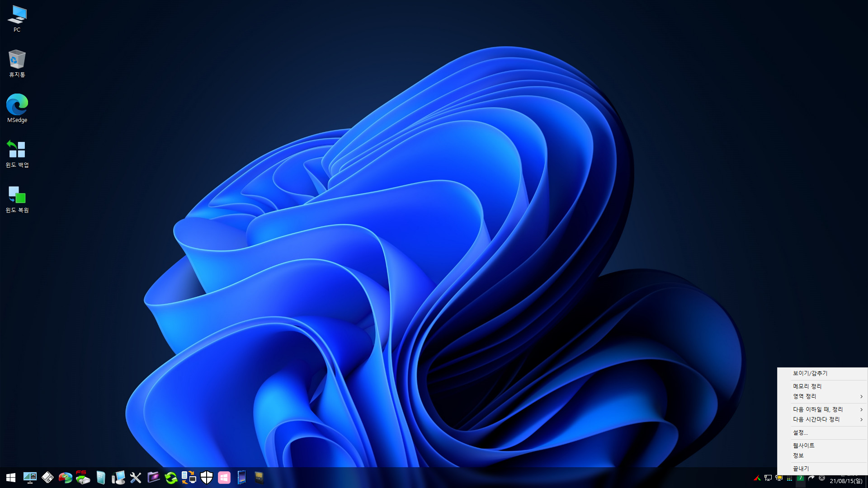Open the network monitor taskbar icon

[30, 478]
